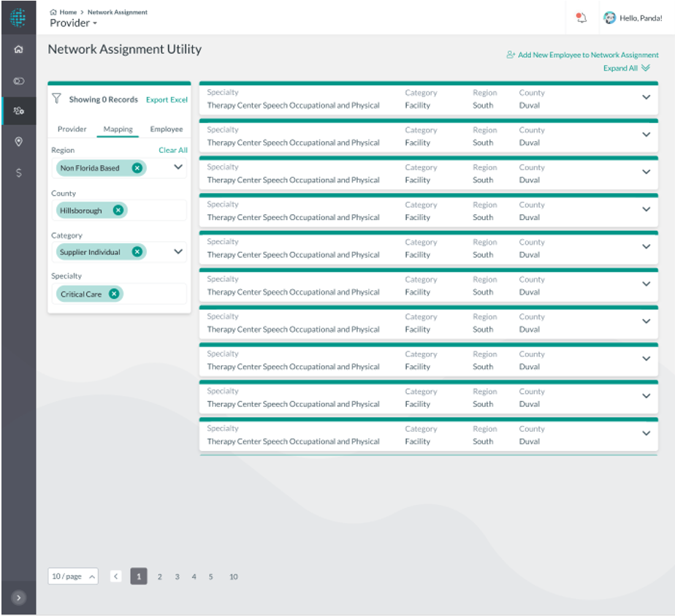Click the Hello, Panda! greeting
Viewport: 675px width, 616px height.
pyautogui.click(x=641, y=18)
